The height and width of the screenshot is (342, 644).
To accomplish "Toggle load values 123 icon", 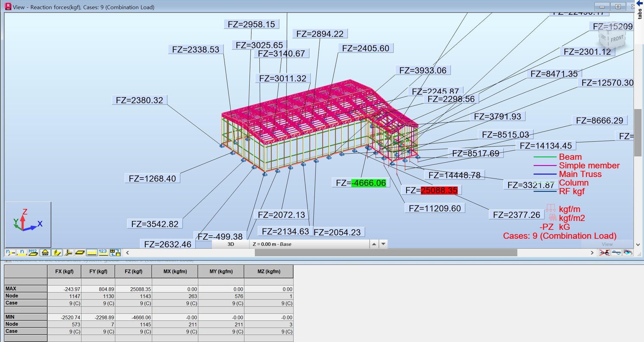I will tap(103, 252).
